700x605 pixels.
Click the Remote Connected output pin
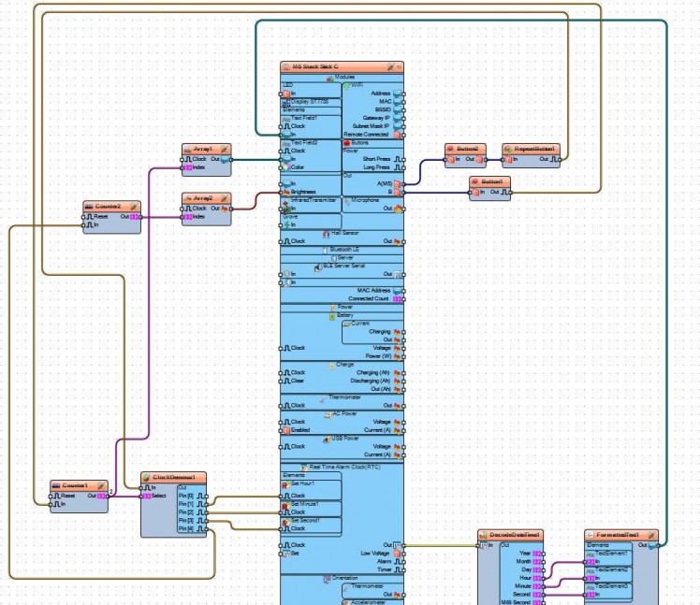click(x=403, y=135)
